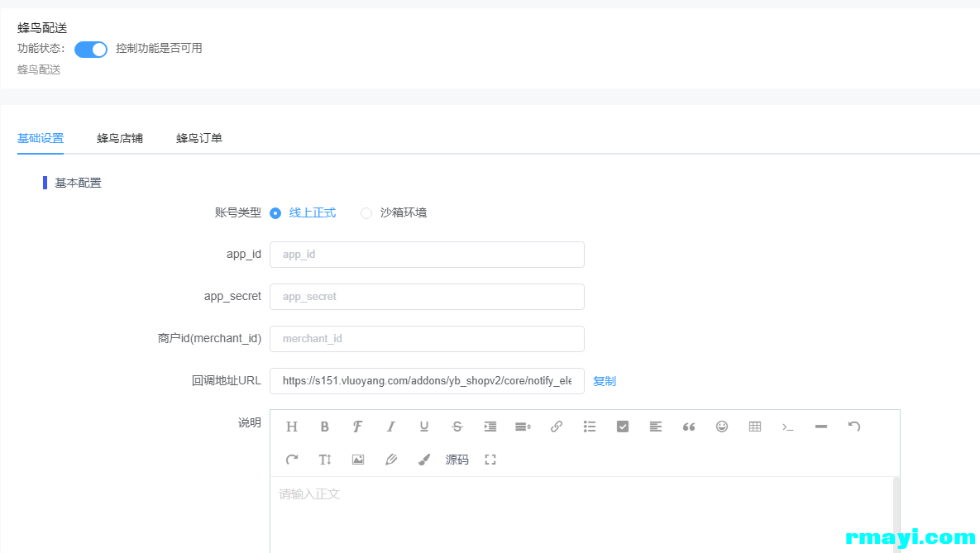The width and height of the screenshot is (980, 553).
Task: Click the app_secret input field
Action: click(x=427, y=297)
